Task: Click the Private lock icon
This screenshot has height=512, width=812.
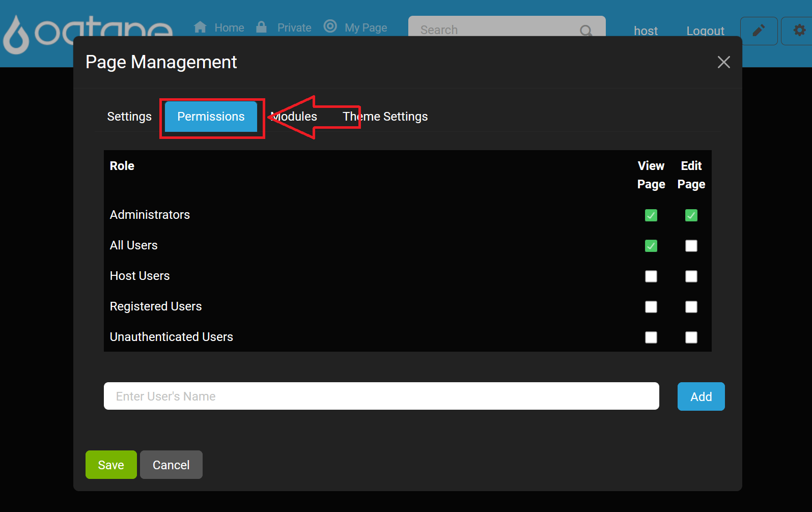Action: (x=261, y=27)
